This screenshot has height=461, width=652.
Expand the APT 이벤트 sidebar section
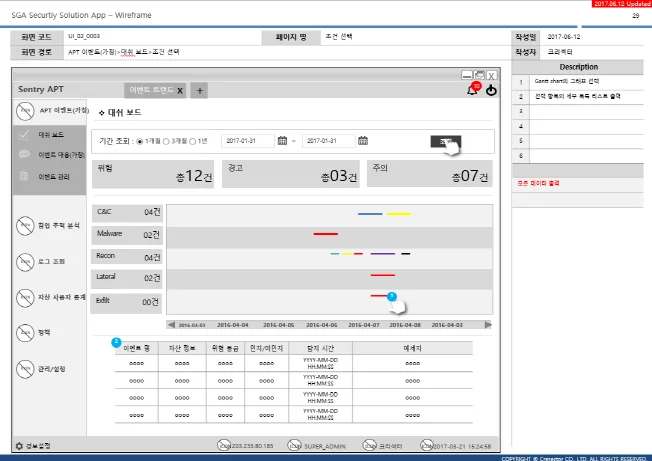coord(50,110)
